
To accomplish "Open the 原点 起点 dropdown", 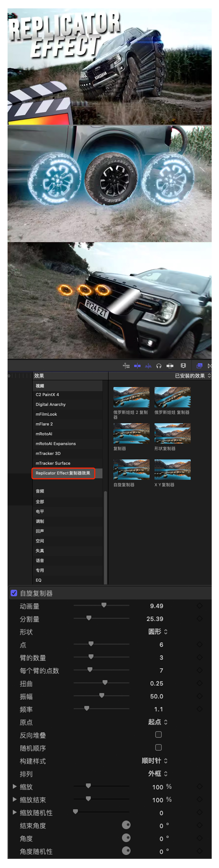I will point(158,722).
